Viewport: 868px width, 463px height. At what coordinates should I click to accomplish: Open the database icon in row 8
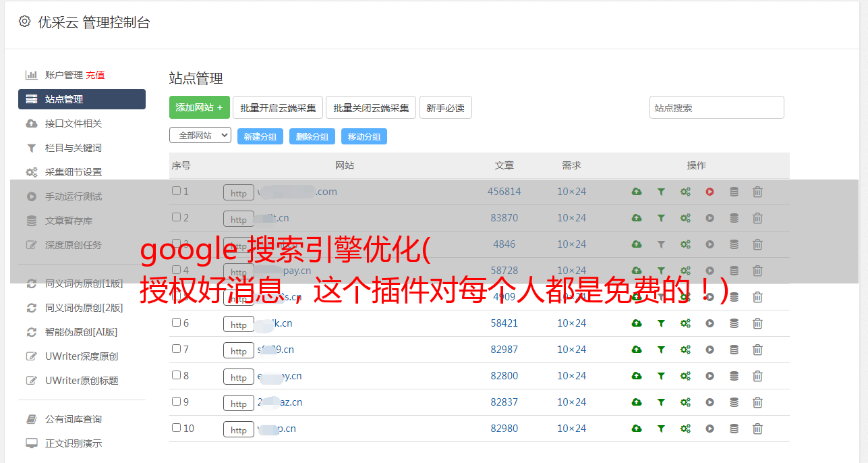click(734, 376)
